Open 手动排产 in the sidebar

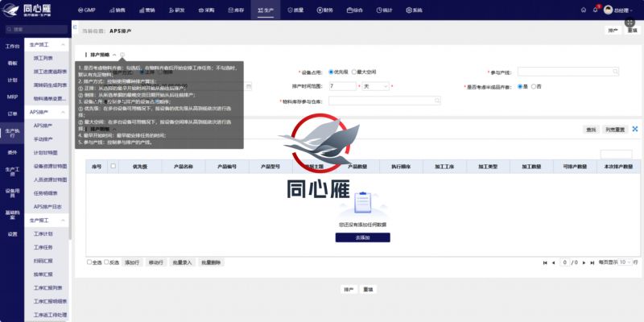click(44, 139)
